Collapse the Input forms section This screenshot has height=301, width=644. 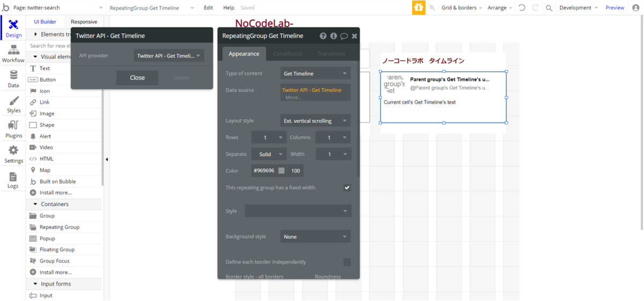tap(64, 284)
